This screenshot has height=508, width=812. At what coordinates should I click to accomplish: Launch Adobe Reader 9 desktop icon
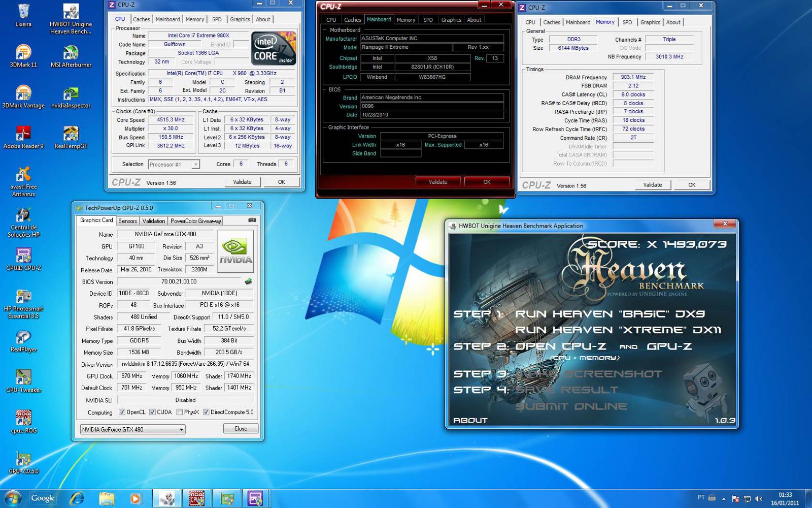(x=23, y=137)
